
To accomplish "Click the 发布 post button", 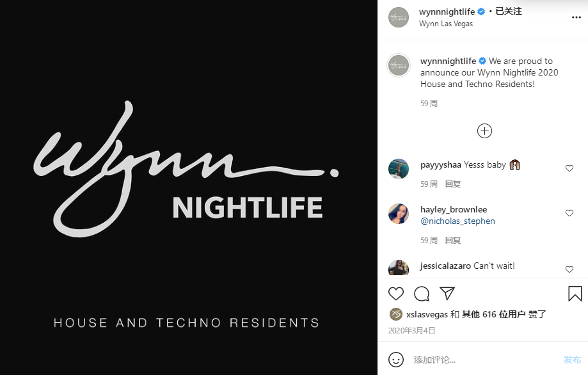I will point(572,360).
